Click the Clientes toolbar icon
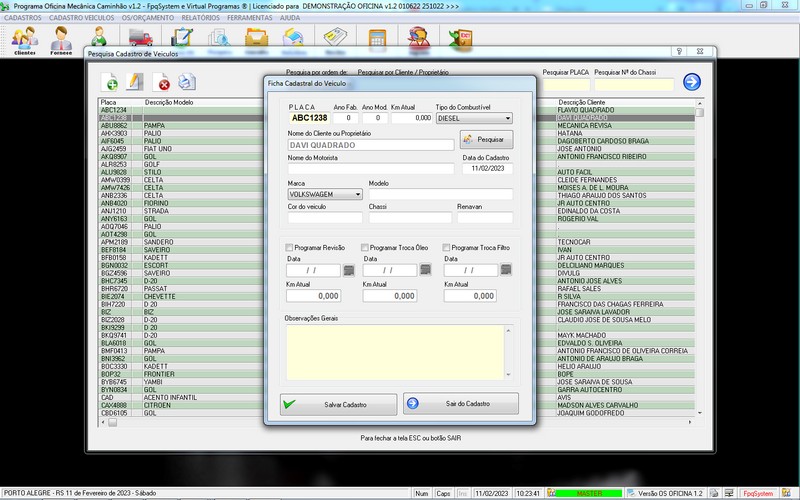Image resolution: width=800 pixels, height=500 pixels. [x=24, y=41]
